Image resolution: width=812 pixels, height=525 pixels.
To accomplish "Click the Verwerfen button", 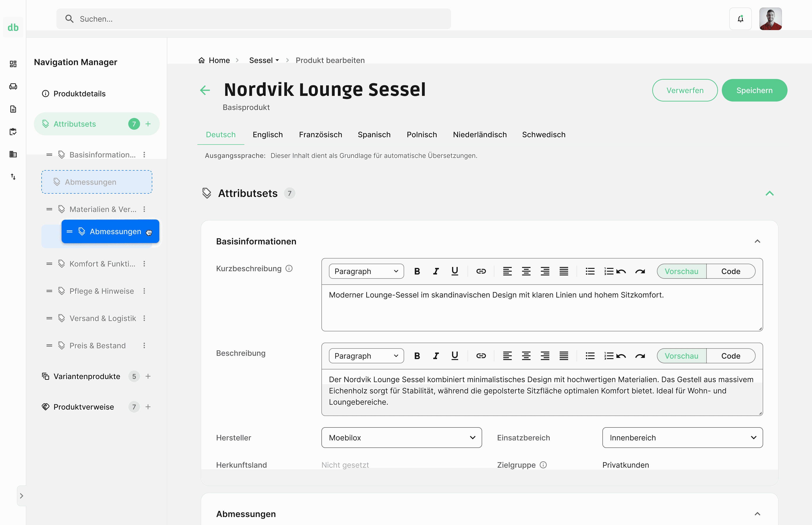I will click(685, 90).
